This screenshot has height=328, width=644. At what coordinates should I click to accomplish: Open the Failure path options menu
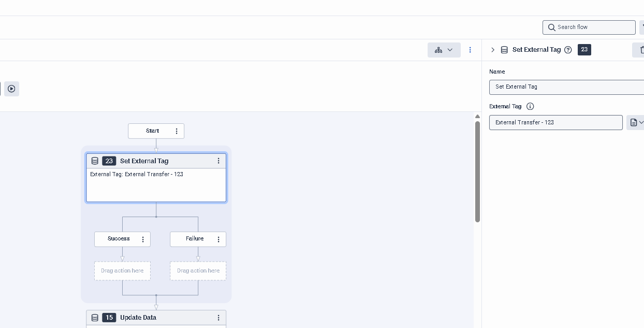tap(218, 239)
